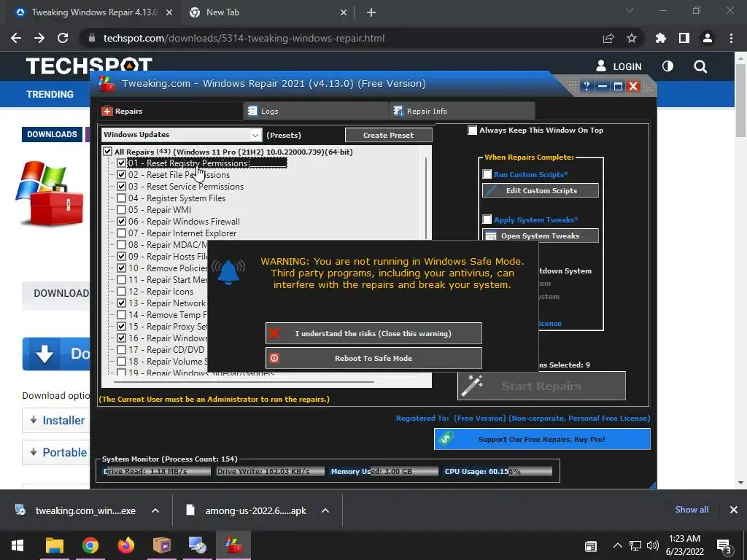Image resolution: width=747 pixels, height=560 pixels.
Task: Check 04 - Register System Files
Action: [122, 198]
